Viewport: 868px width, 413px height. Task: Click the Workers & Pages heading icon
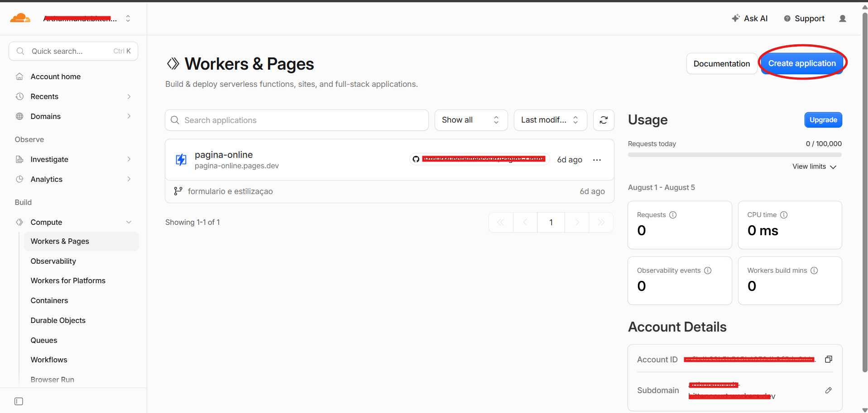173,64
